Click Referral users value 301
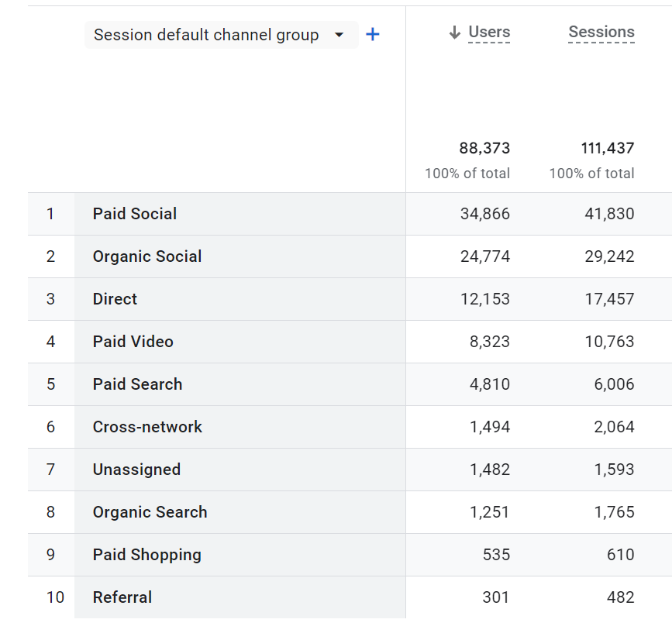This screenshot has width=672, height=640. coord(496,597)
